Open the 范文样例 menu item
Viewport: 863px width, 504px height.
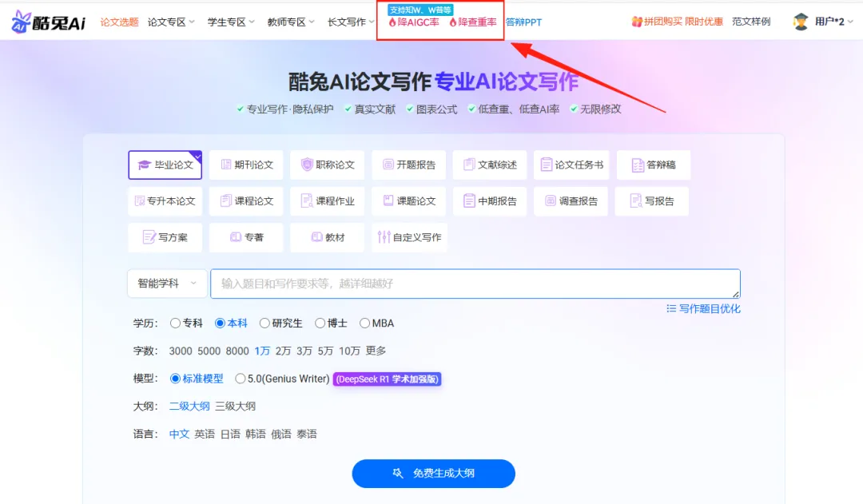pyautogui.click(x=751, y=22)
